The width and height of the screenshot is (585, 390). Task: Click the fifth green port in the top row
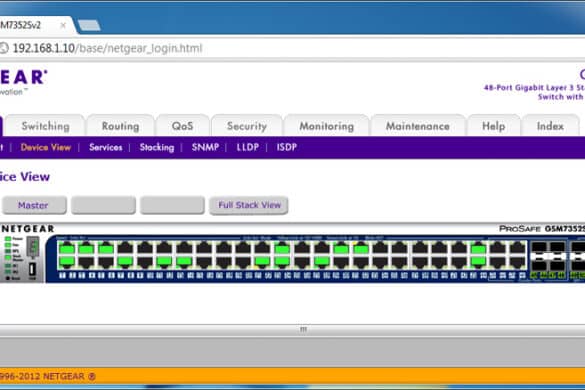coord(341,249)
